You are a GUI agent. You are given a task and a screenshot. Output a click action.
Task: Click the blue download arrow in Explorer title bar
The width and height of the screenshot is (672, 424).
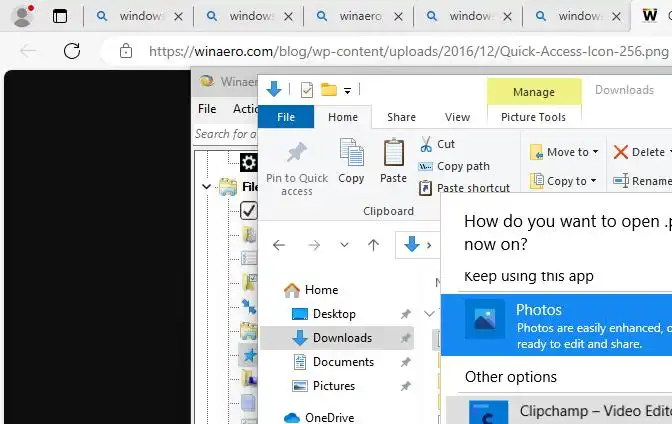tap(274, 89)
